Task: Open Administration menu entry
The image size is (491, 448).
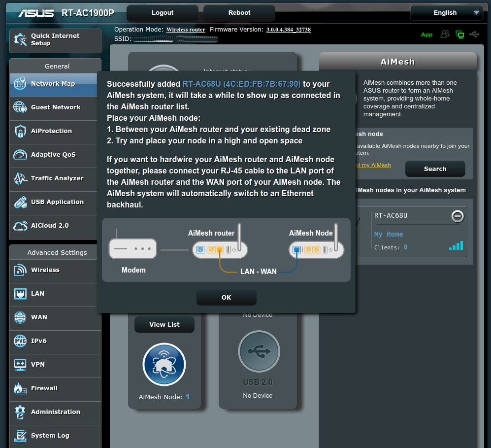Action: 56,412
